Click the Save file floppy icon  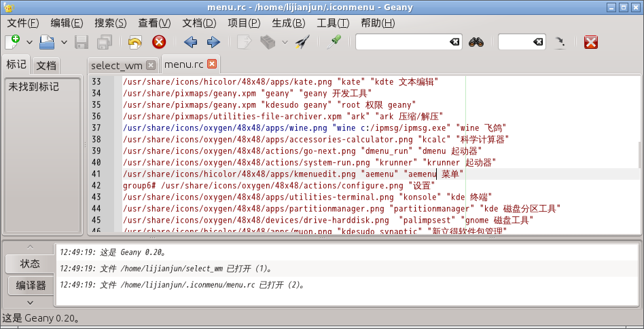tap(82, 42)
